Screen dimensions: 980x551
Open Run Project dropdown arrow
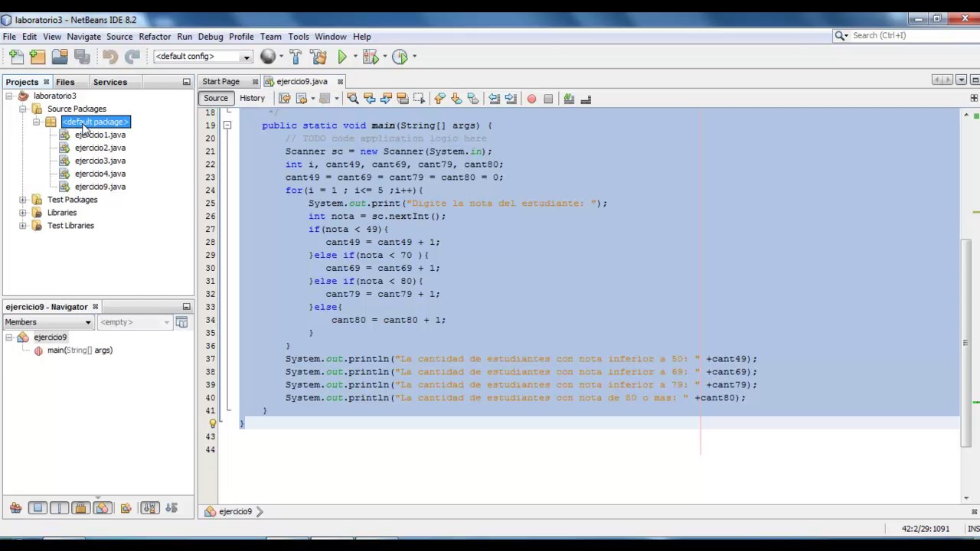click(355, 57)
